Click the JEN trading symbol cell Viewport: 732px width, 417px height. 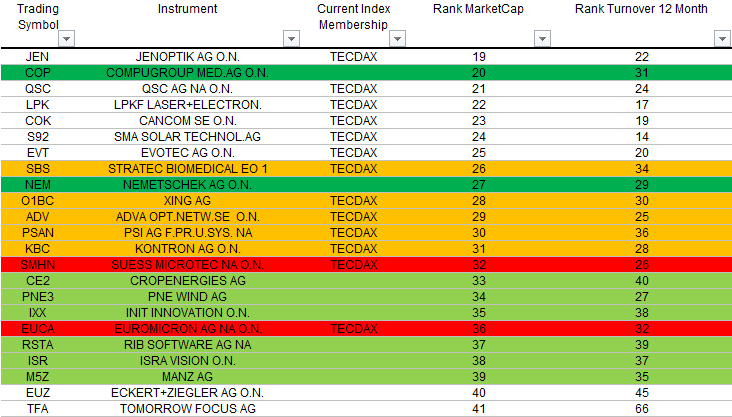point(37,57)
